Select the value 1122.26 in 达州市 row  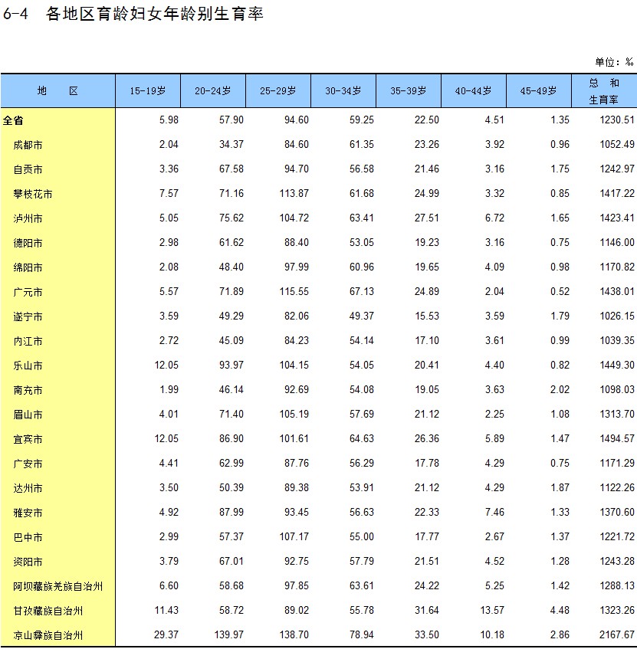617,487
